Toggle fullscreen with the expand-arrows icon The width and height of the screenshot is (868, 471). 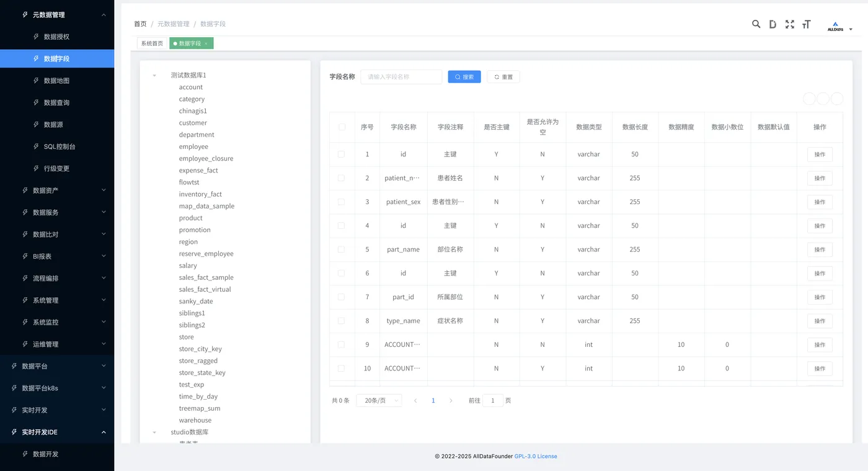pyautogui.click(x=789, y=24)
